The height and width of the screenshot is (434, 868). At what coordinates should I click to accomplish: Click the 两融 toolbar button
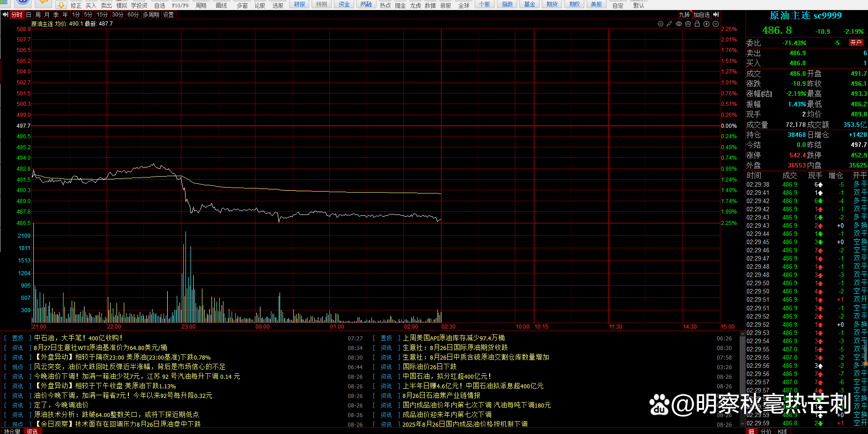click(x=366, y=4)
